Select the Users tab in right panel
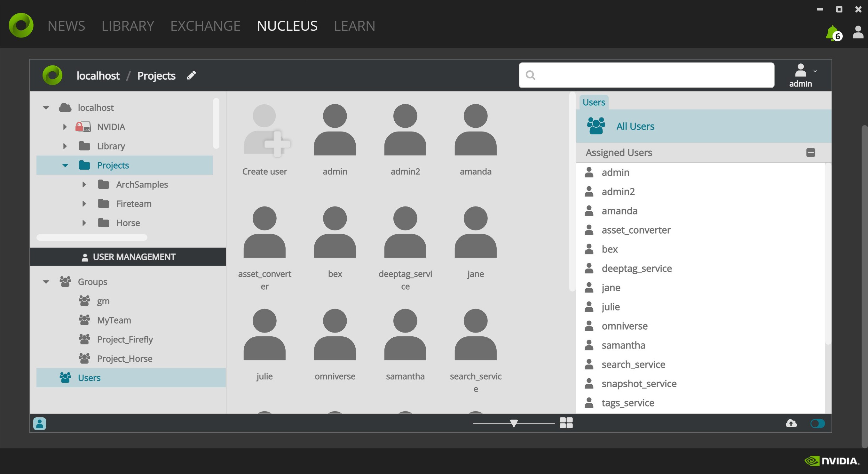The height and width of the screenshot is (474, 868). [x=594, y=102]
